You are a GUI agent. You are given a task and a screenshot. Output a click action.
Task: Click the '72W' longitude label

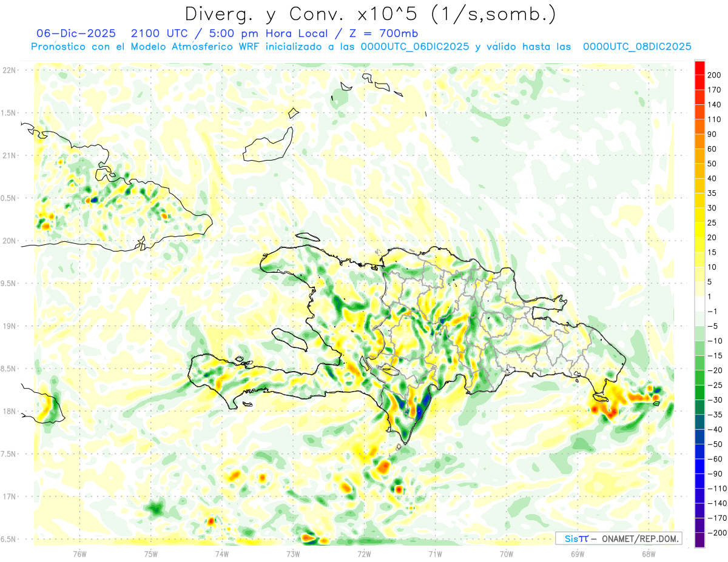364,554
